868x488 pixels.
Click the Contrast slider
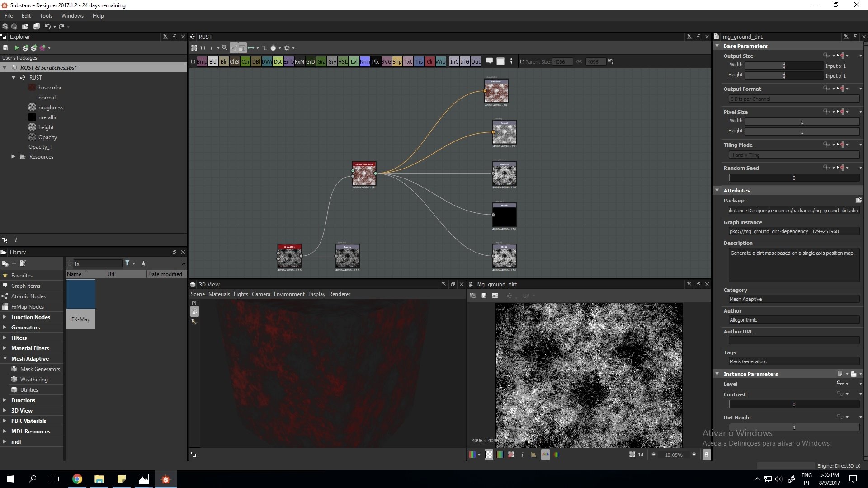tap(794, 404)
